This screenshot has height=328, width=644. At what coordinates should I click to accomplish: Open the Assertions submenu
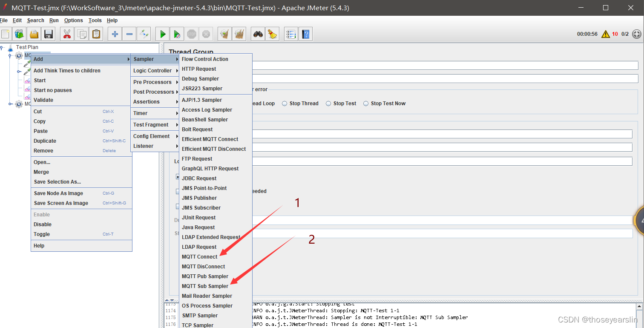[155, 102]
